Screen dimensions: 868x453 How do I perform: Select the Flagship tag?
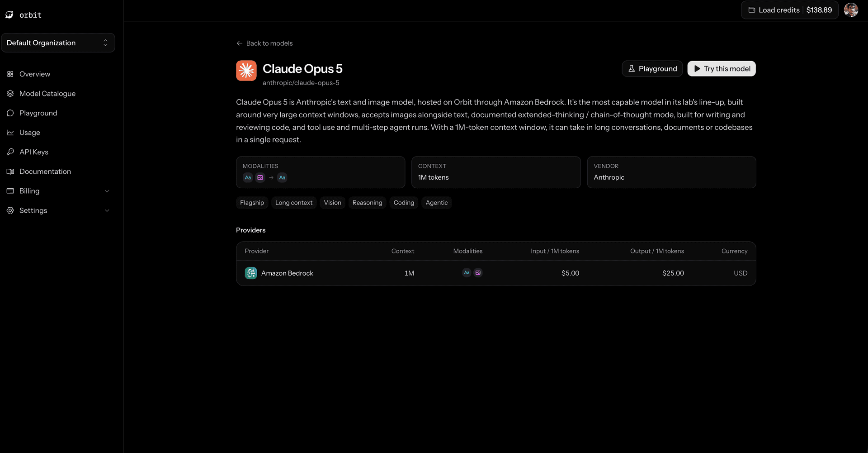click(252, 203)
